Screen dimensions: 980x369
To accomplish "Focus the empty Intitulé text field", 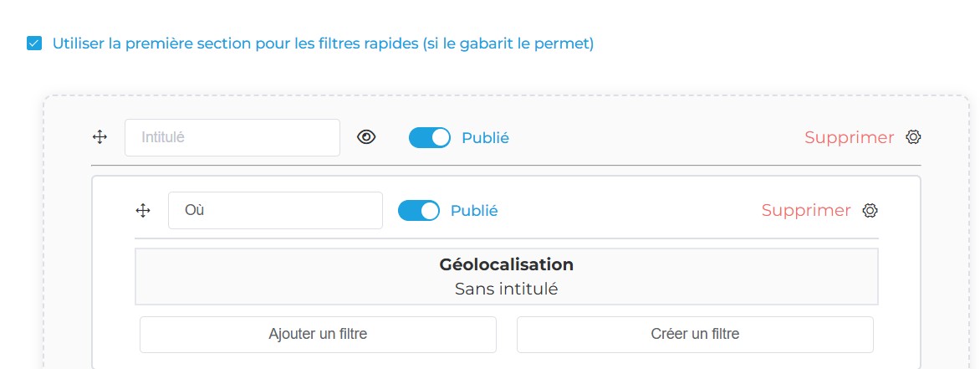I will (x=232, y=137).
